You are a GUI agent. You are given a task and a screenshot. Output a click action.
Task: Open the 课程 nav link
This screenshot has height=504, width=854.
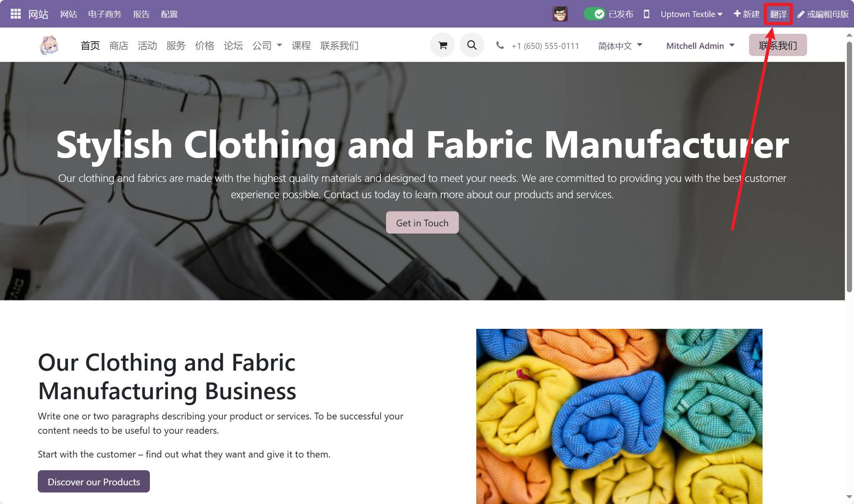(301, 45)
